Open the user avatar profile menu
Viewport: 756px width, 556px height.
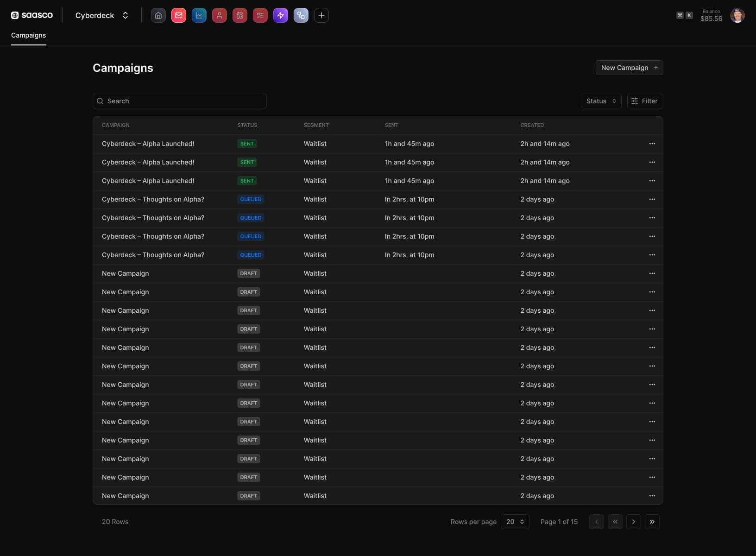point(737,15)
